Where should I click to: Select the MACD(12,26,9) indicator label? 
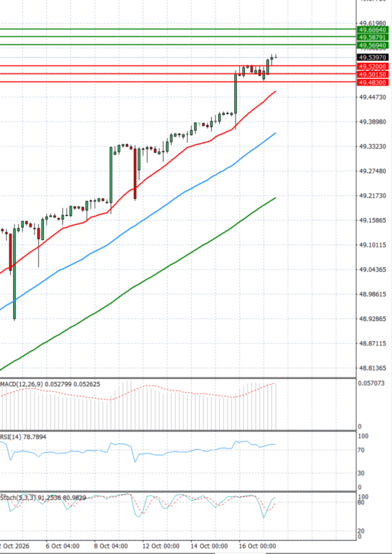pyautogui.click(x=50, y=384)
